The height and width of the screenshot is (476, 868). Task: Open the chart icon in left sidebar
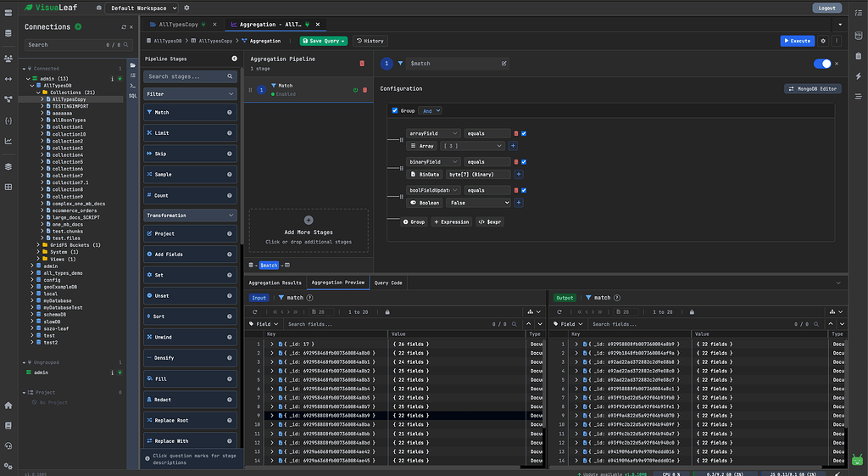[8, 141]
